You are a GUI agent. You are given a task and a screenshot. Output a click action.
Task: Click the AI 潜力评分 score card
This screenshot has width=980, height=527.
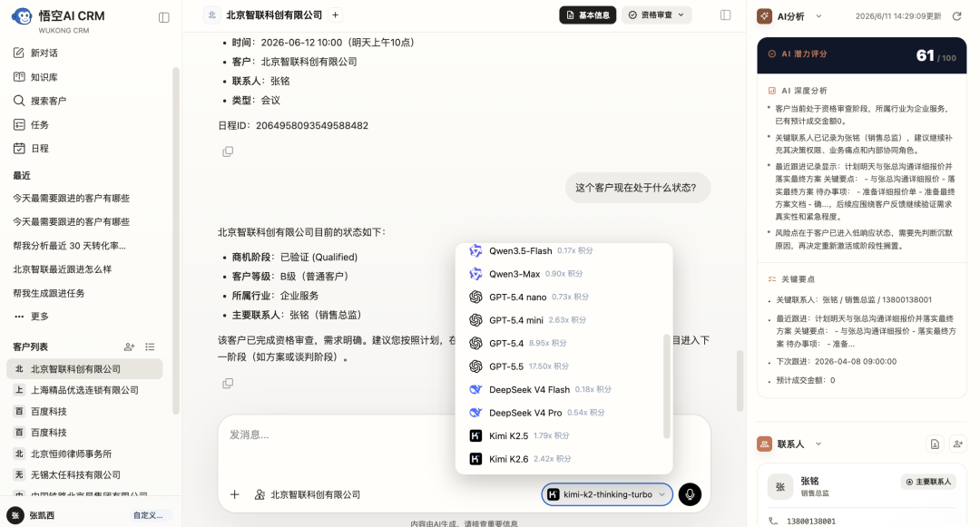[x=861, y=55]
